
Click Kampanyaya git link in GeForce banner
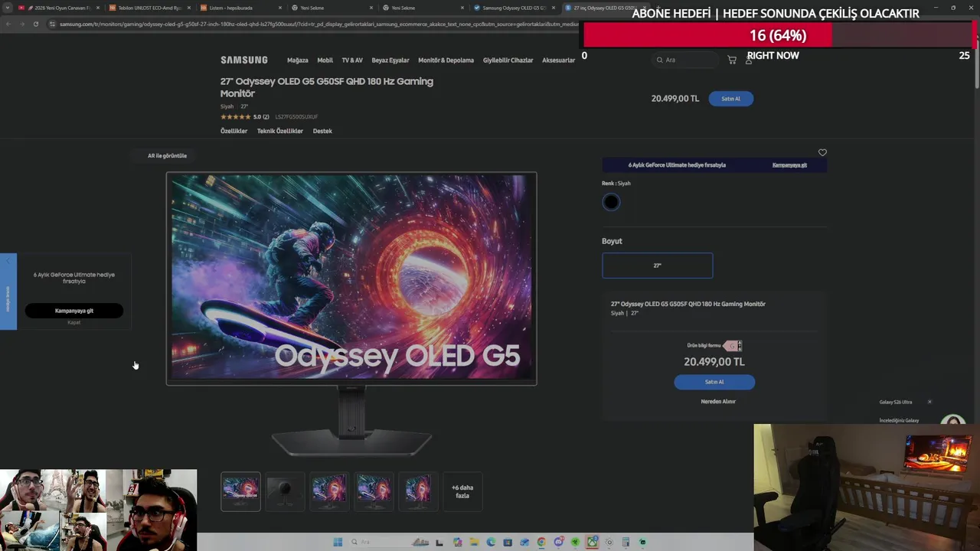[789, 165]
